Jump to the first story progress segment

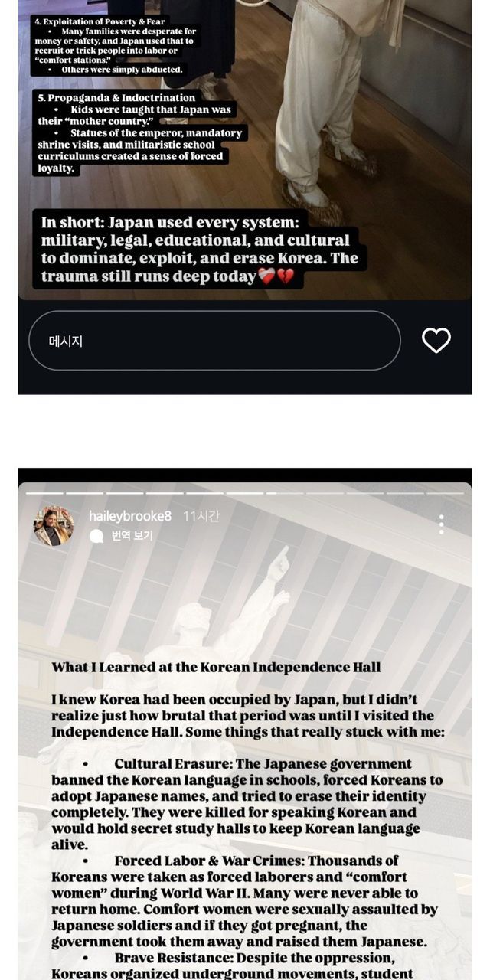click(45, 493)
